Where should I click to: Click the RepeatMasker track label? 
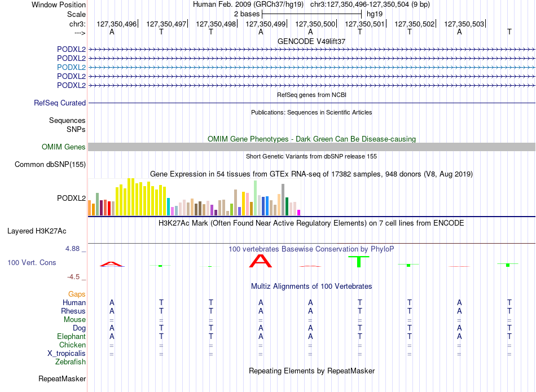(x=62, y=378)
